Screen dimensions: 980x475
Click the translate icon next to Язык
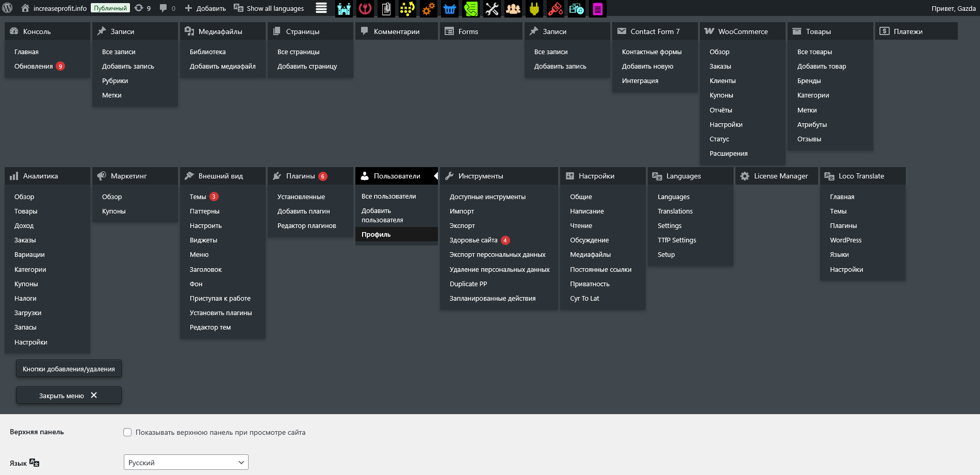point(35,463)
